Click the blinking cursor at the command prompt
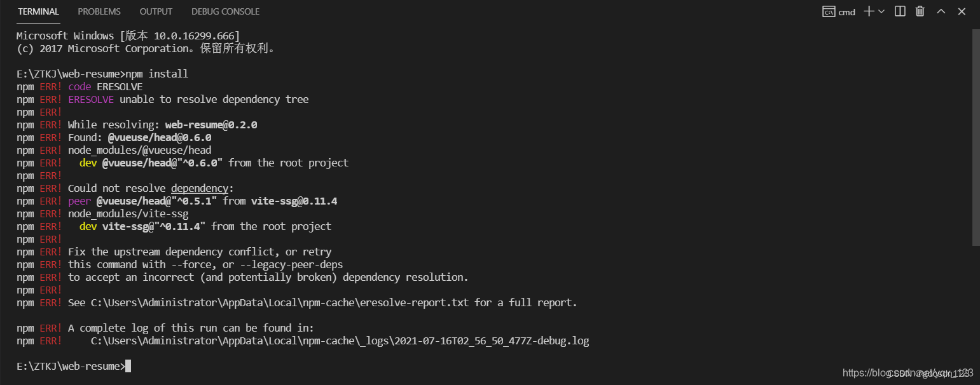This screenshot has width=980, height=385. pos(129,365)
